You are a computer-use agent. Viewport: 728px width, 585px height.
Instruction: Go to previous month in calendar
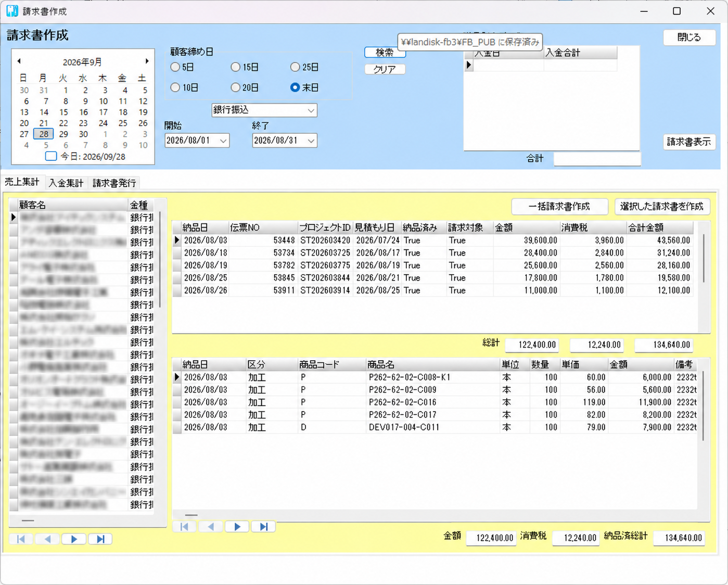pos(19,61)
